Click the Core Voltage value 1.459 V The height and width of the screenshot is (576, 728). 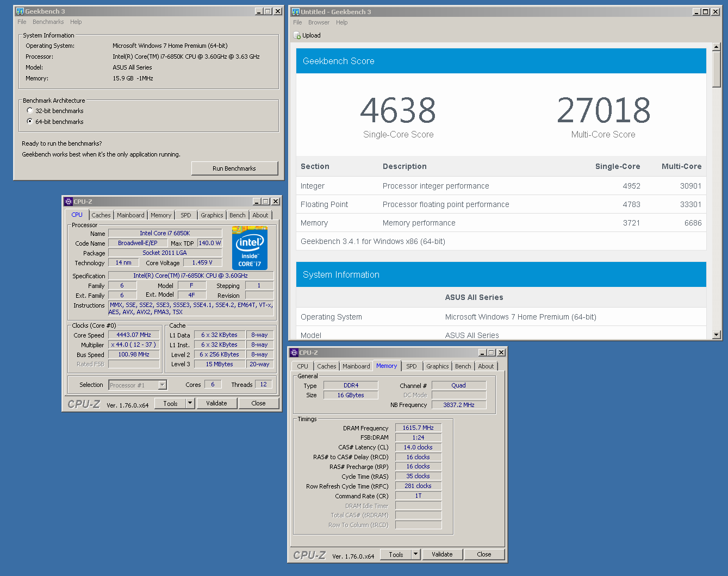(202, 262)
